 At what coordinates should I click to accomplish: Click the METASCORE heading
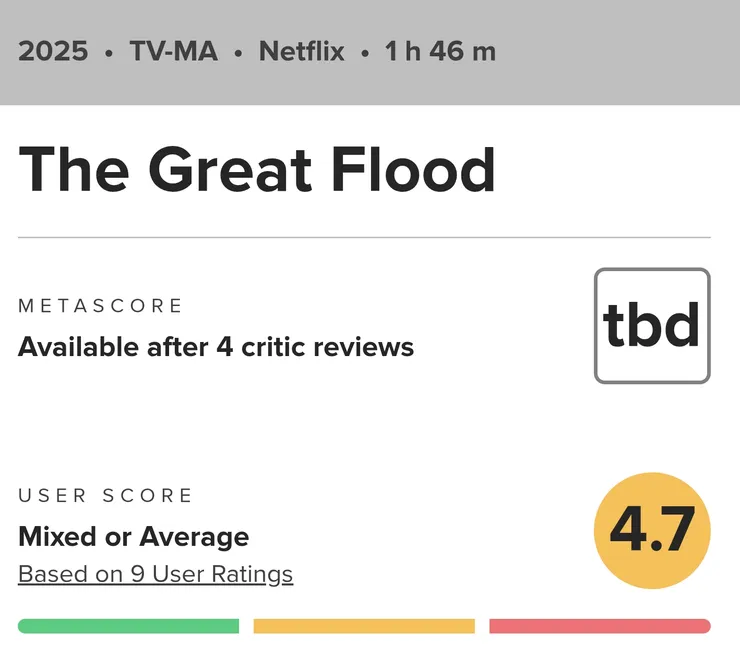point(101,306)
